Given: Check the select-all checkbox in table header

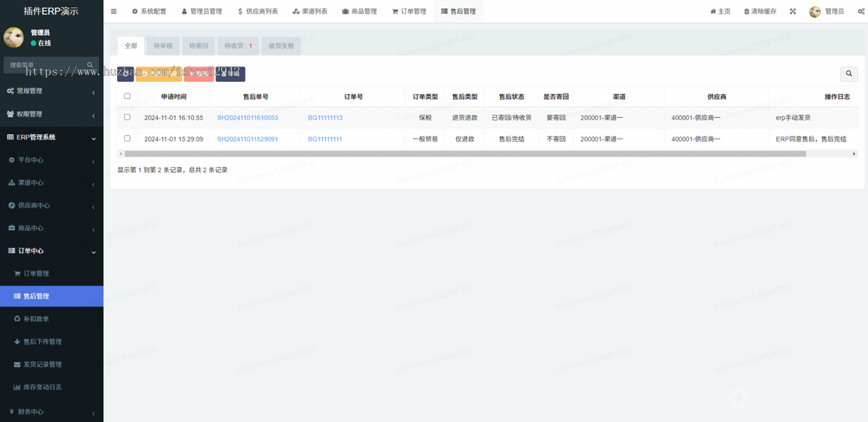Looking at the screenshot, I should 127,95.
